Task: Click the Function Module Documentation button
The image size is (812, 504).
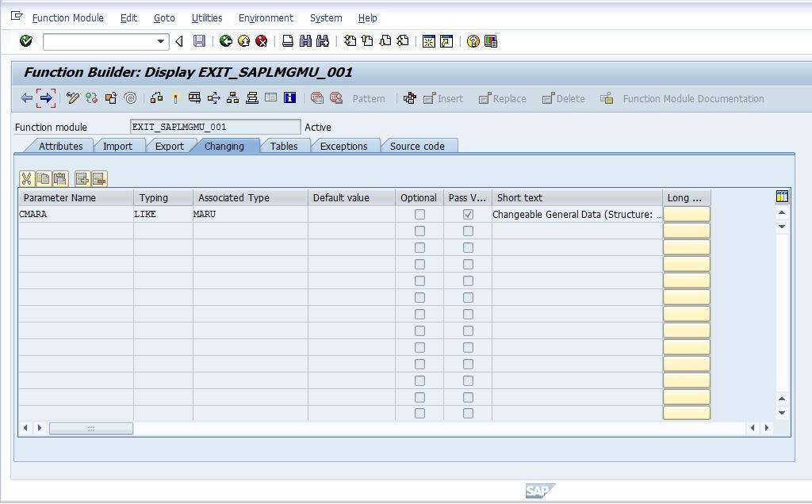Action: [x=682, y=98]
